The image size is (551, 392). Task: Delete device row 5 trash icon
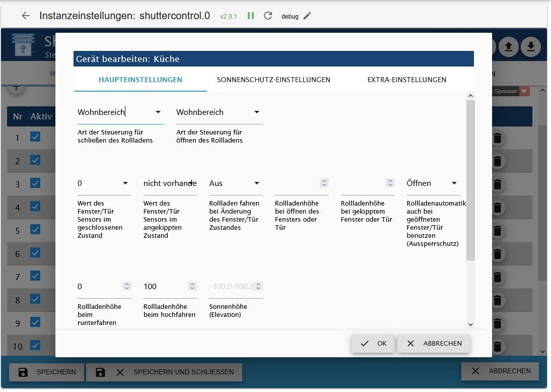(x=497, y=231)
